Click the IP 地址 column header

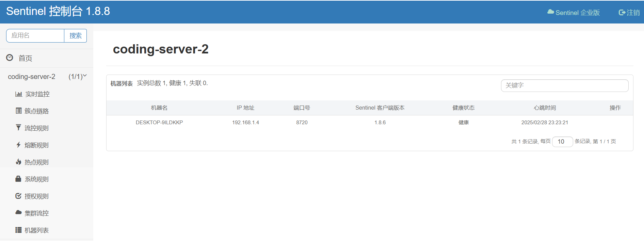(x=245, y=108)
